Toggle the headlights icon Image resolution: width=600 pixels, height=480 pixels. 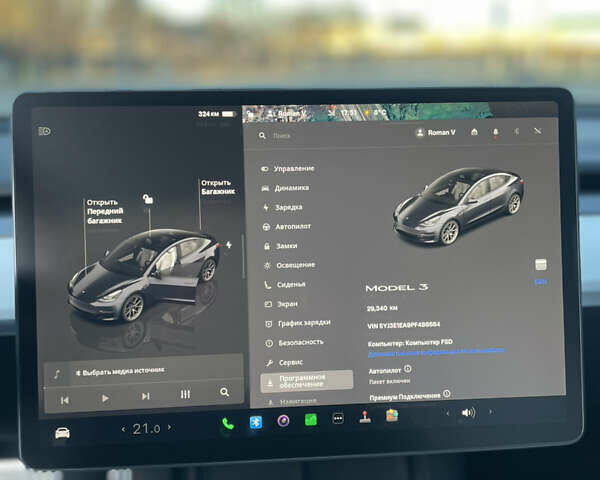coord(44,131)
